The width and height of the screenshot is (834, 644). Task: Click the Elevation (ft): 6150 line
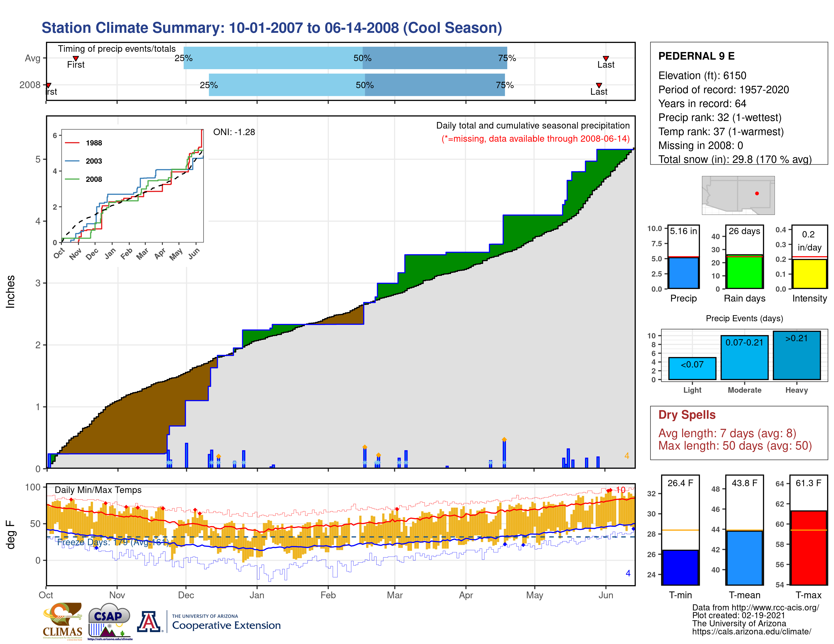[702, 76]
